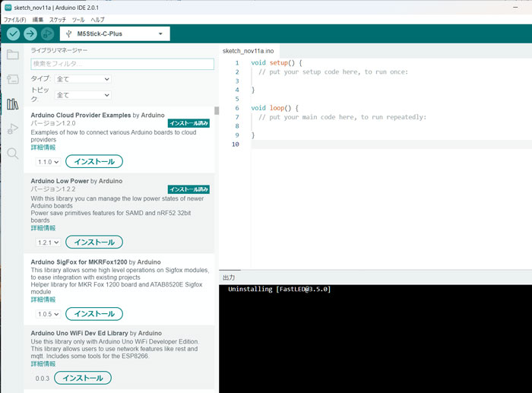Click 'Uninstalling [FastLED@3.5.0]' output text
This screenshot has width=532, height=393.
point(279,289)
